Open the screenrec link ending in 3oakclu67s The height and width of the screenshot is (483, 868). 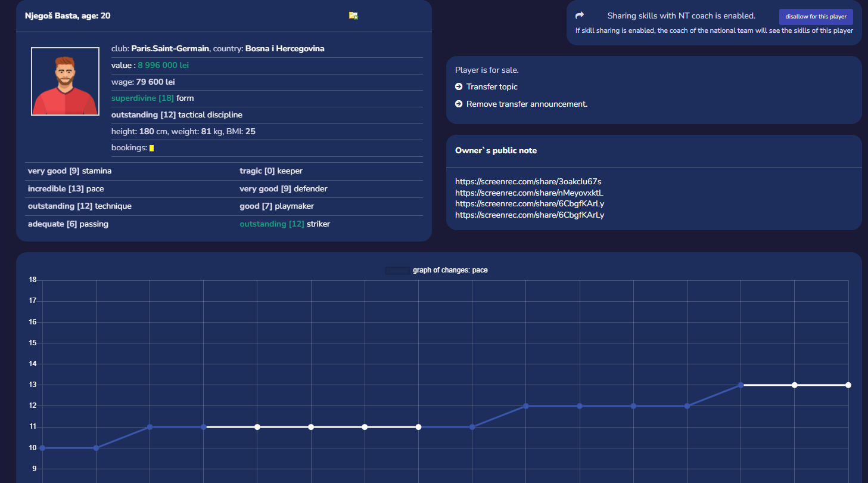[x=528, y=181]
